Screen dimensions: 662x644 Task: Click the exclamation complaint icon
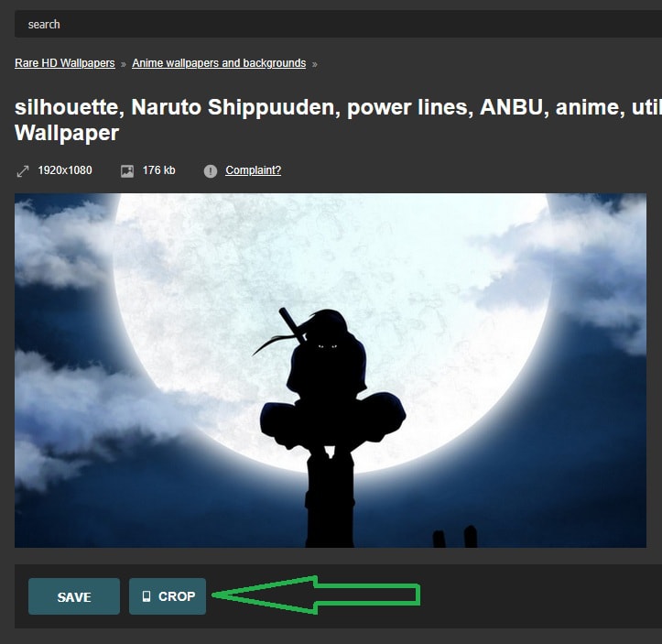click(x=211, y=171)
